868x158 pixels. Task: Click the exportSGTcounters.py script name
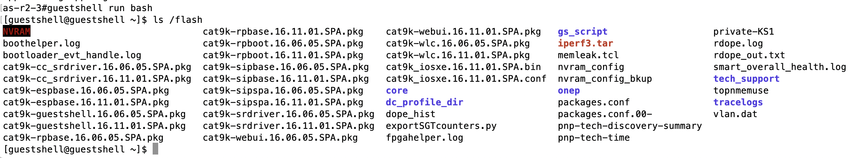[x=441, y=126]
